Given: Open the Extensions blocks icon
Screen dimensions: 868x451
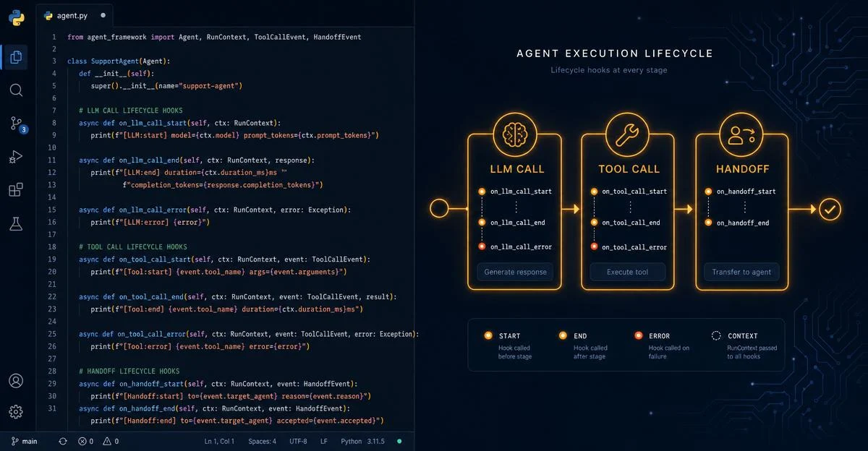Looking at the screenshot, I should point(16,190).
